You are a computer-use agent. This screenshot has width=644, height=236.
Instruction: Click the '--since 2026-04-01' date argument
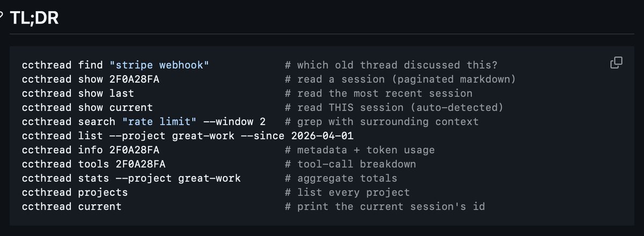coord(296,136)
